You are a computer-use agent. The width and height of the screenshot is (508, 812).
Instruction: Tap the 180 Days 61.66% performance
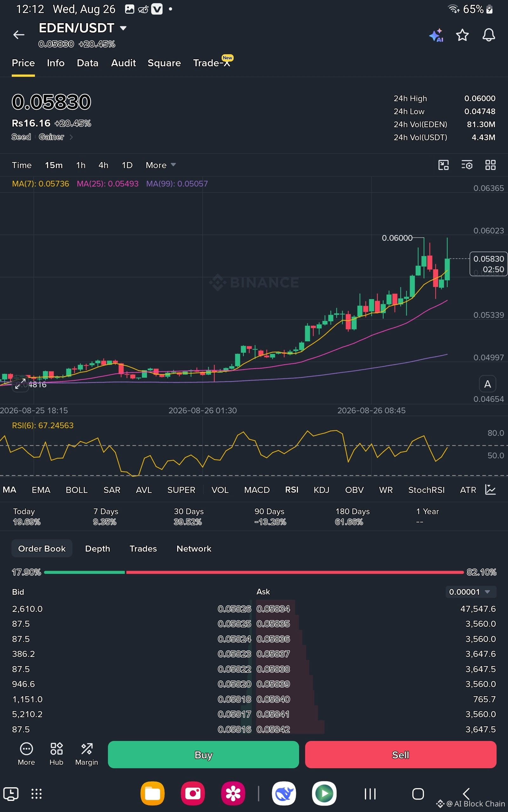pyautogui.click(x=352, y=516)
